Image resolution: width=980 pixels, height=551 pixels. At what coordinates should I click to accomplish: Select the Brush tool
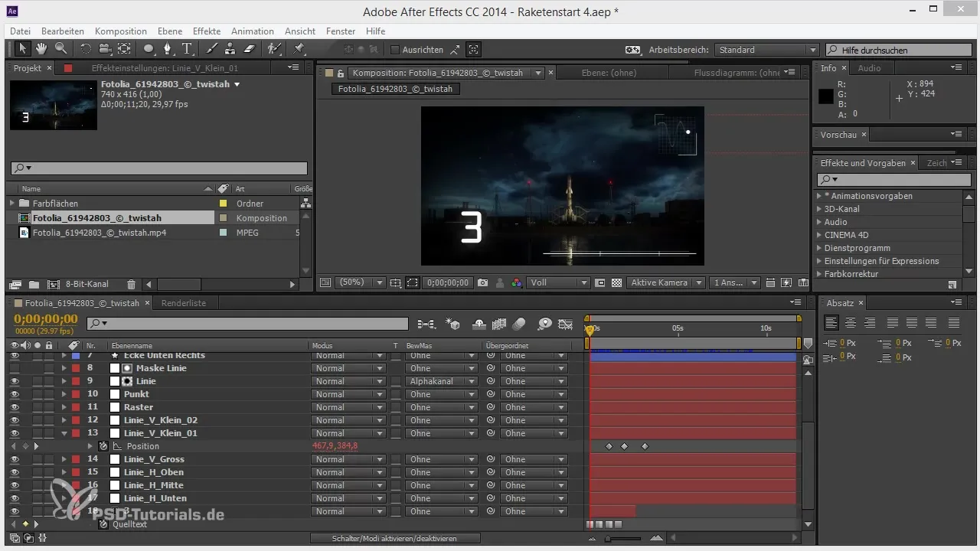click(212, 49)
